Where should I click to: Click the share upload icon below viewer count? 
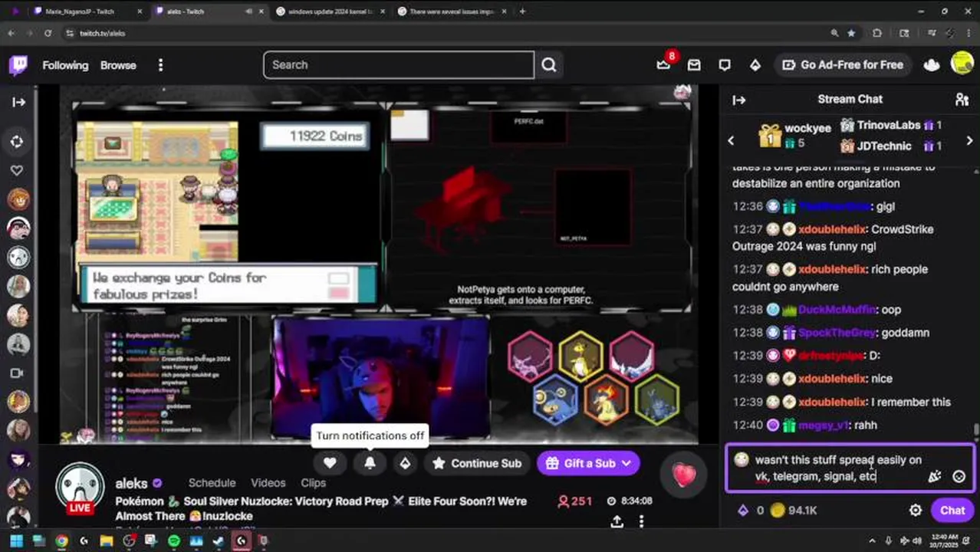(x=617, y=522)
